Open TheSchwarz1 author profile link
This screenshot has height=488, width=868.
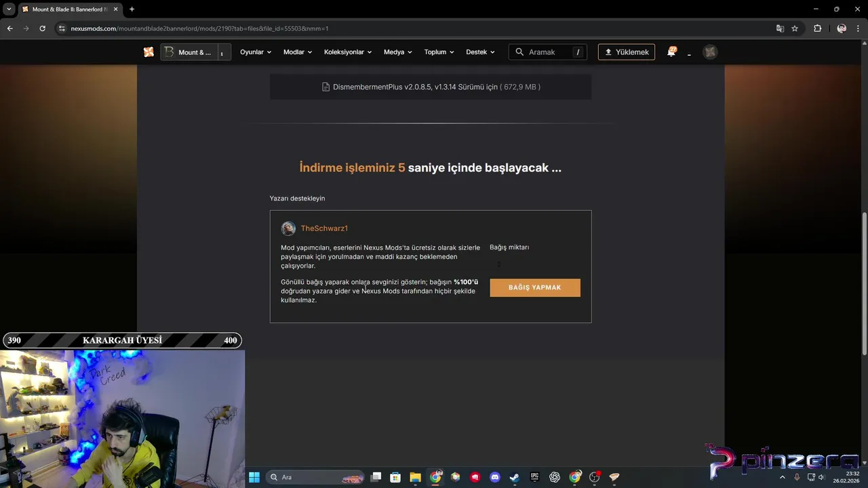[x=324, y=228]
